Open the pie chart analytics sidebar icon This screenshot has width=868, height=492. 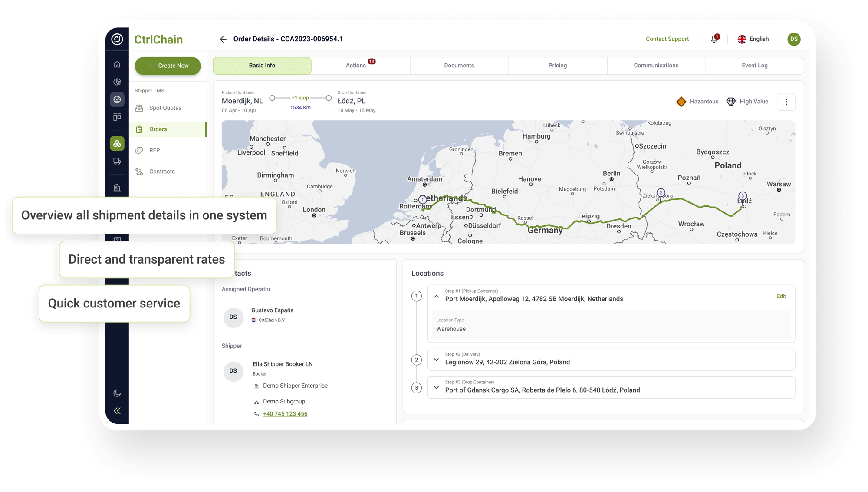(117, 82)
